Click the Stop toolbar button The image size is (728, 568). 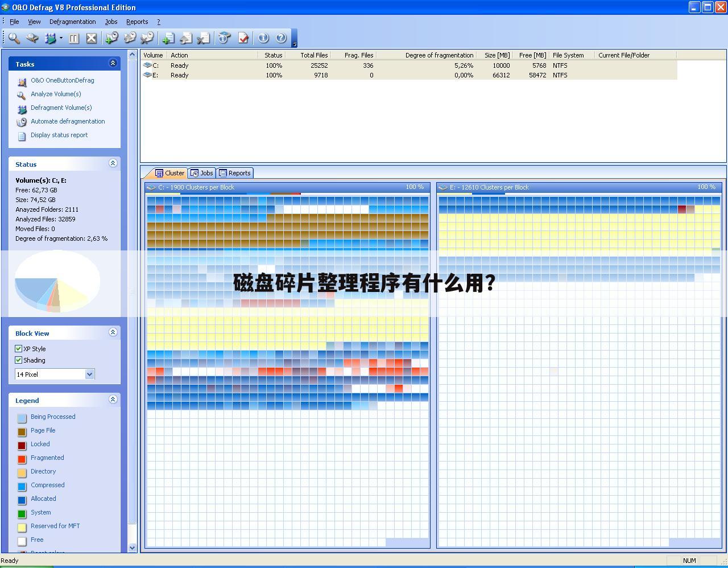(92, 38)
